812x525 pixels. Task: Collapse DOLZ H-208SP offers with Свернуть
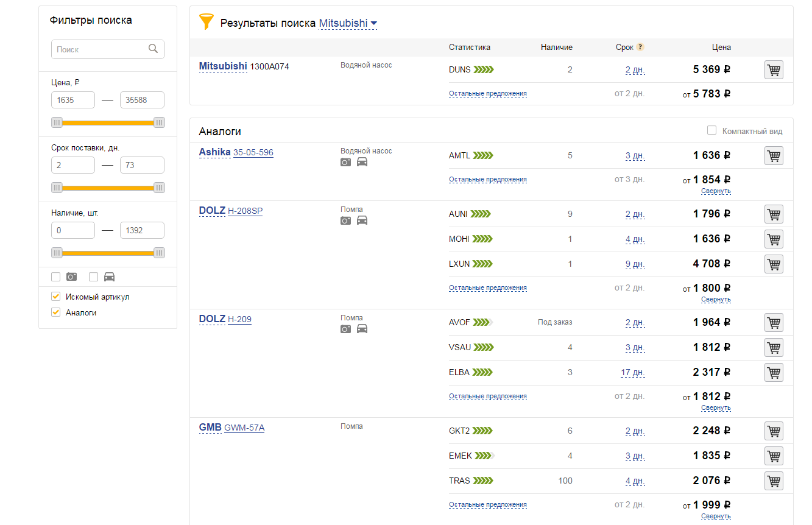(x=716, y=299)
